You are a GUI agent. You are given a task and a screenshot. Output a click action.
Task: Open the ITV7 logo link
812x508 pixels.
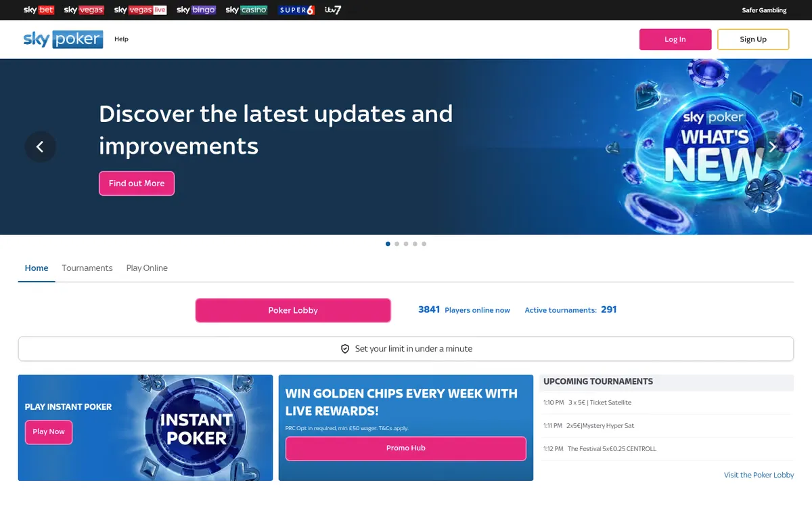point(333,10)
